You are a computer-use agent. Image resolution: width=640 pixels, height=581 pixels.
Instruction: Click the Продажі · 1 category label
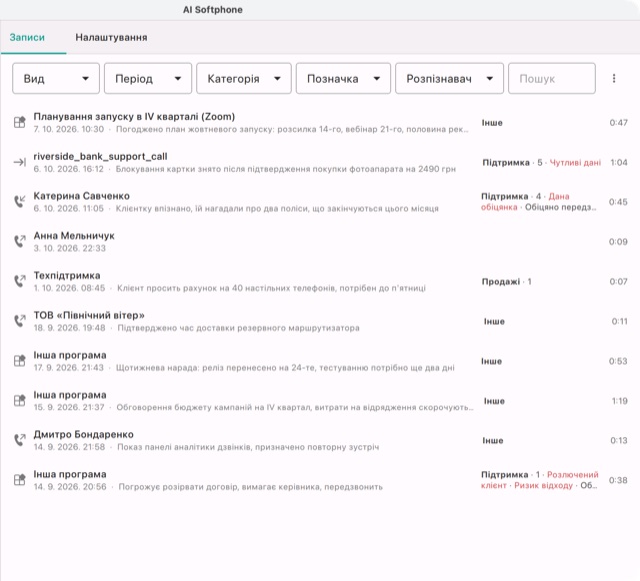(507, 281)
